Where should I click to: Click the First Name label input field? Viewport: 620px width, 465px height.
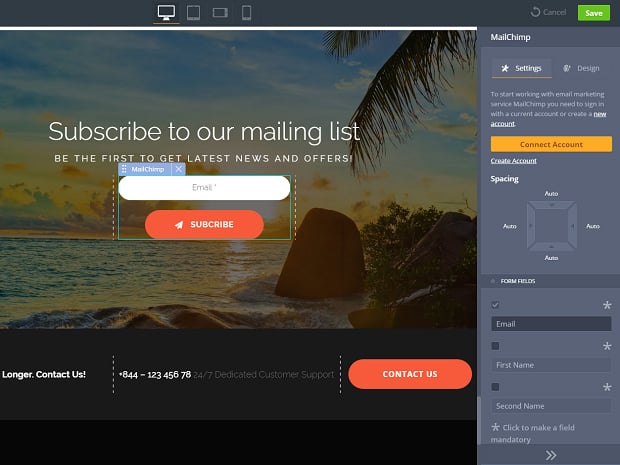click(x=551, y=365)
